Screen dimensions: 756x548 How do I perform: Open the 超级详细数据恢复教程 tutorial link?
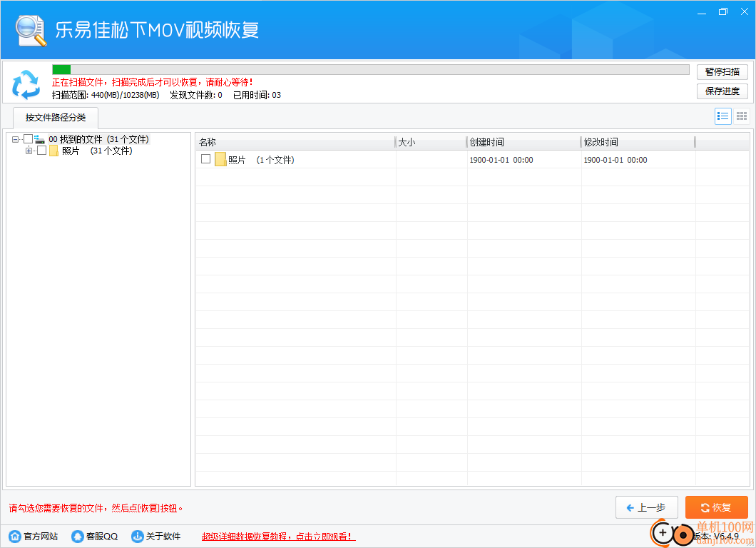(278, 537)
